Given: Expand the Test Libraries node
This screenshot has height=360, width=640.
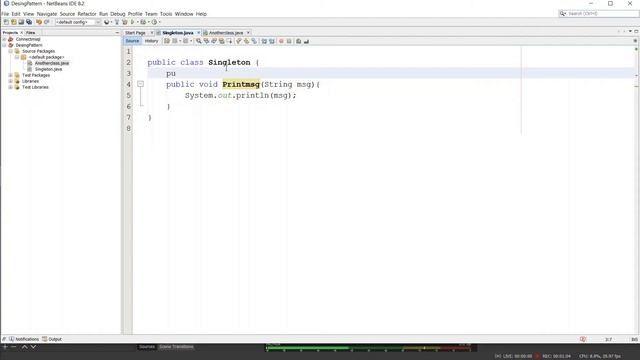Looking at the screenshot, I should (11, 87).
